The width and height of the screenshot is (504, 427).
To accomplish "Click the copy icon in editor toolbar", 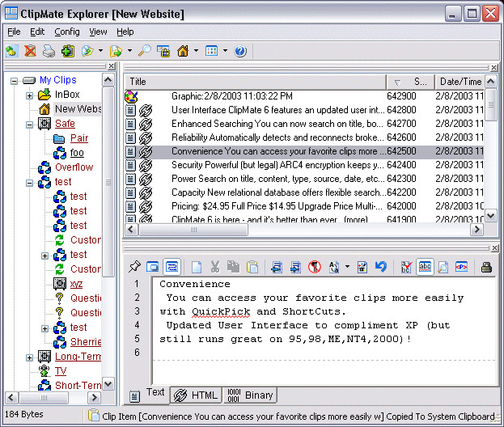I will pyautogui.click(x=233, y=267).
